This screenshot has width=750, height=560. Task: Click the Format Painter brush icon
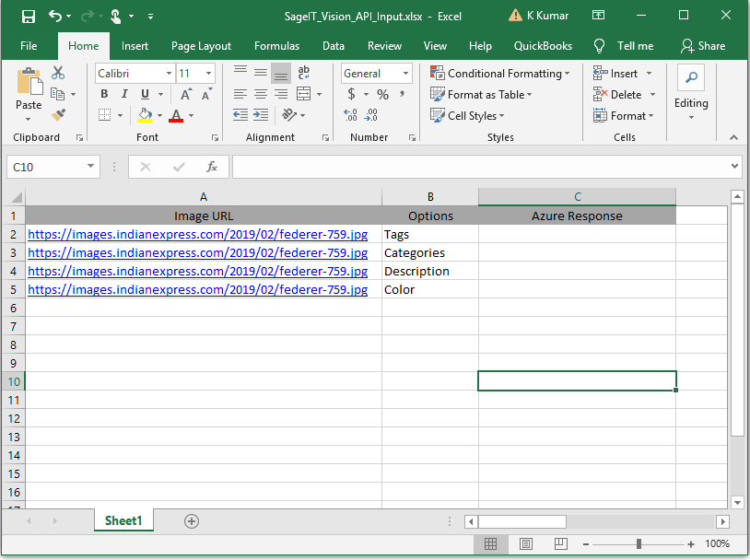(59, 115)
